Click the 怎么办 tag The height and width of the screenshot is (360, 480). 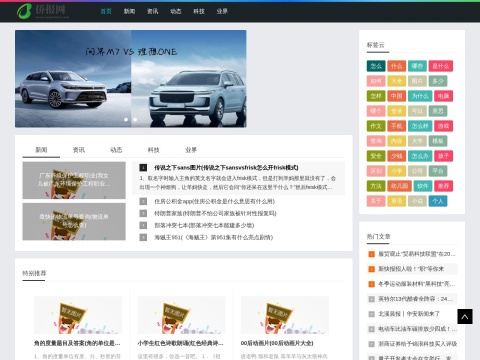coord(420,156)
